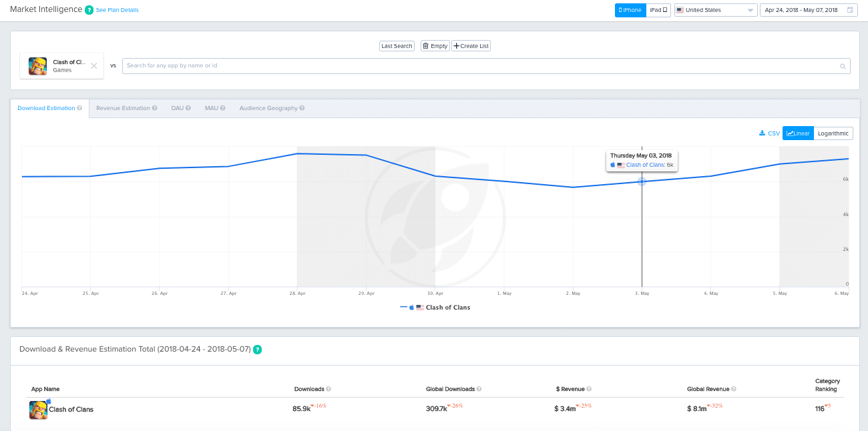Click the $ 8.1m global revenue value

(x=697, y=409)
